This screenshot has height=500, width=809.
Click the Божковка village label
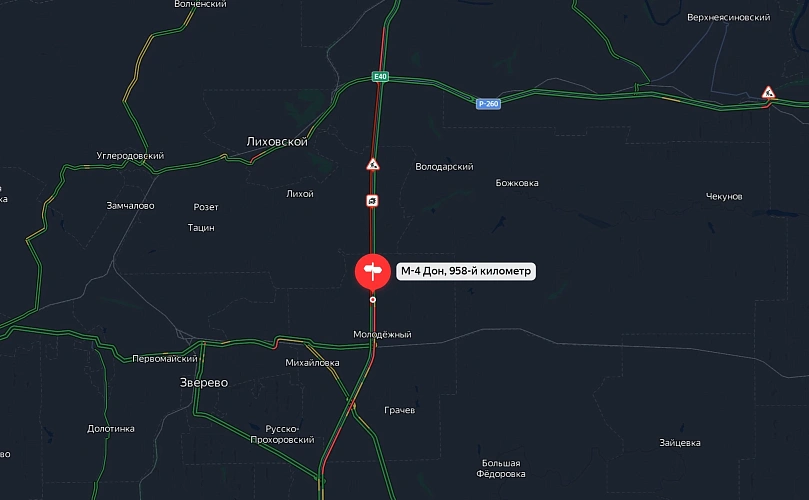pyautogui.click(x=517, y=183)
